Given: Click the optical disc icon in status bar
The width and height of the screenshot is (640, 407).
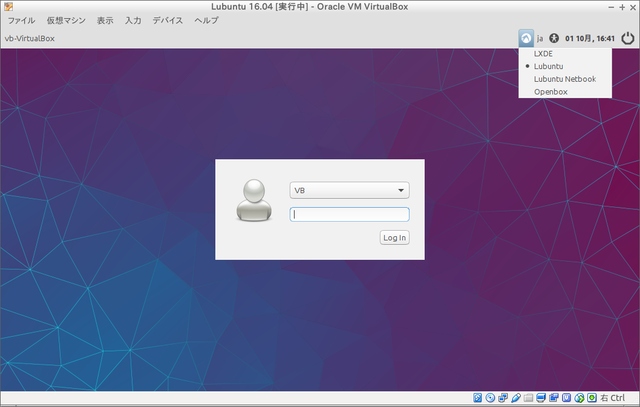Looking at the screenshot, I should (490, 398).
